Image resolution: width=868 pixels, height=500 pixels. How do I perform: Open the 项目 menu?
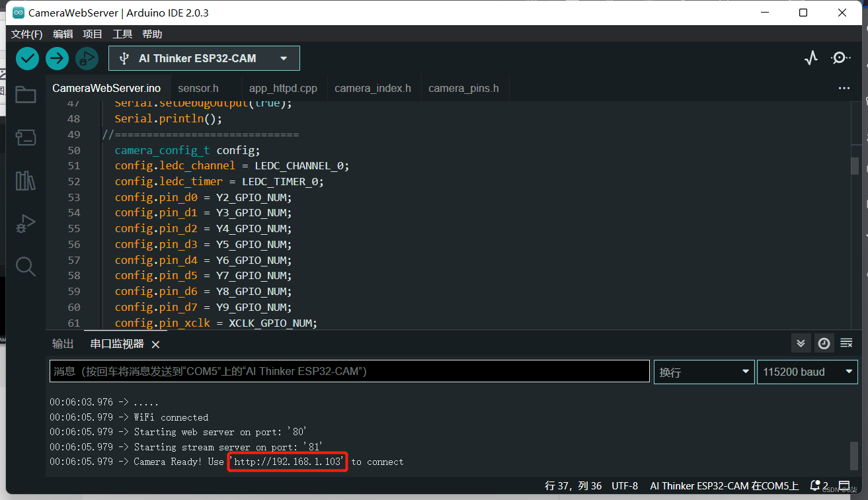(93, 34)
